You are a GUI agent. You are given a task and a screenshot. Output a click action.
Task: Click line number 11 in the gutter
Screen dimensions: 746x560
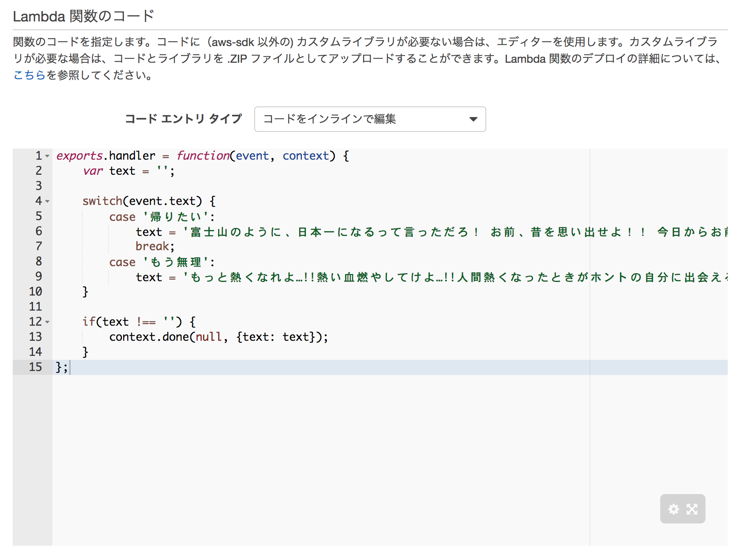(35, 307)
